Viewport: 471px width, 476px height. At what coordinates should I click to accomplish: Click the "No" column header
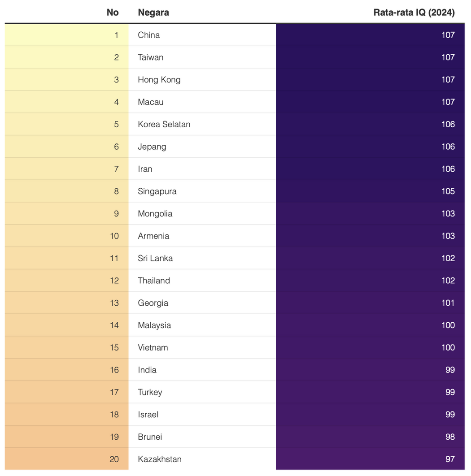pos(113,13)
